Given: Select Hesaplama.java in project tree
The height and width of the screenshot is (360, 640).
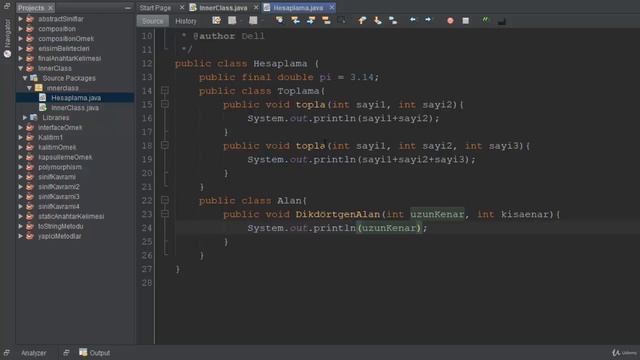Looking at the screenshot, I should tap(76, 98).
